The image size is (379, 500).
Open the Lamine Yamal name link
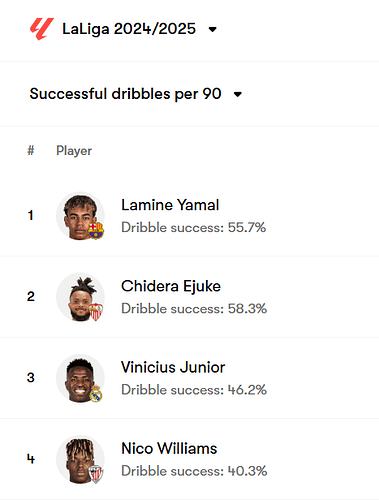[170, 205]
